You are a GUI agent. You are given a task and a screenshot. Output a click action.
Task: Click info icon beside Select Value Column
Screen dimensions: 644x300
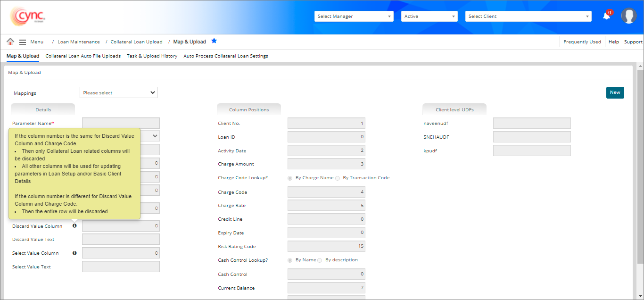coord(74,253)
